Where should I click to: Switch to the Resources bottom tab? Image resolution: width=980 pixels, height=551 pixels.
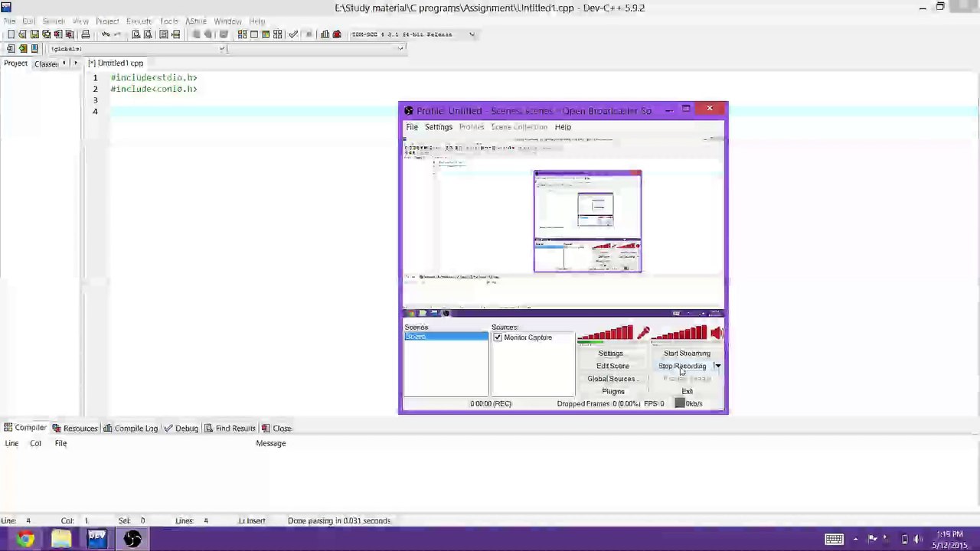(75, 429)
